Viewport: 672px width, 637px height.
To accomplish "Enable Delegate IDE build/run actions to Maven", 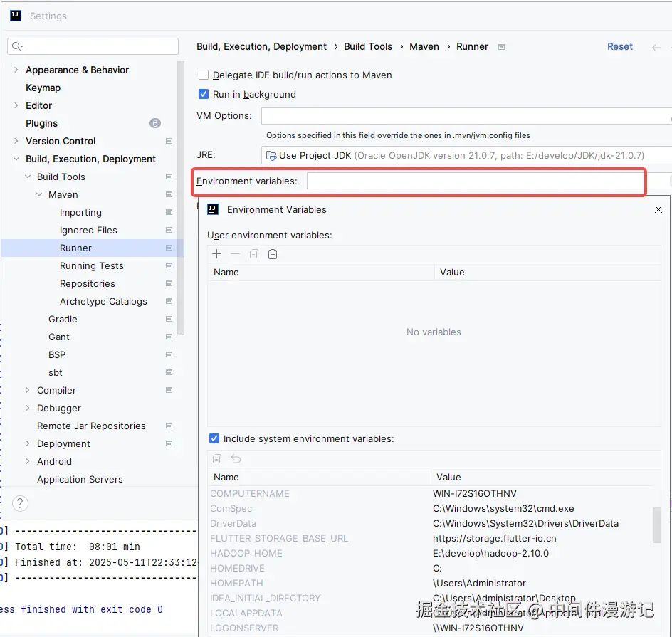I will pyautogui.click(x=204, y=75).
